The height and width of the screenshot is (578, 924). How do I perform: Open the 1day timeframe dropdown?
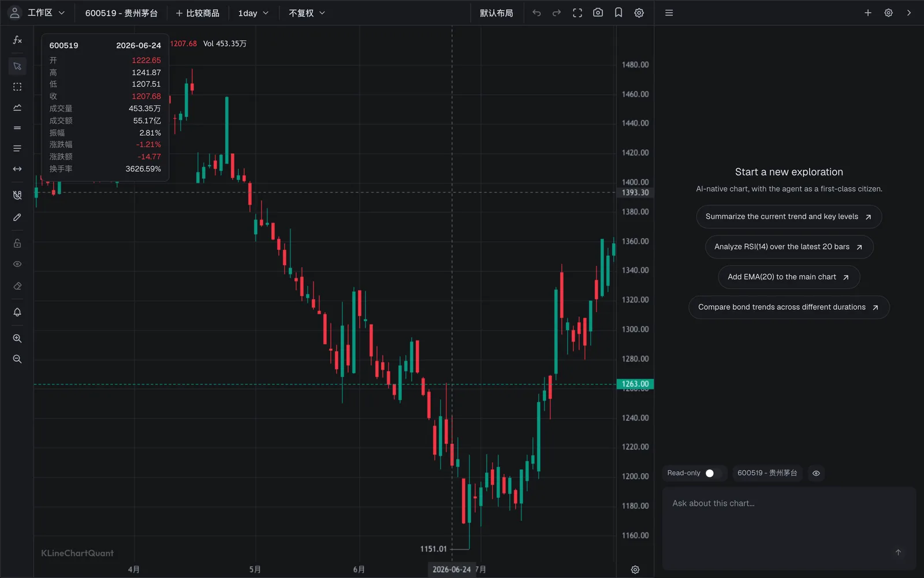point(254,13)
